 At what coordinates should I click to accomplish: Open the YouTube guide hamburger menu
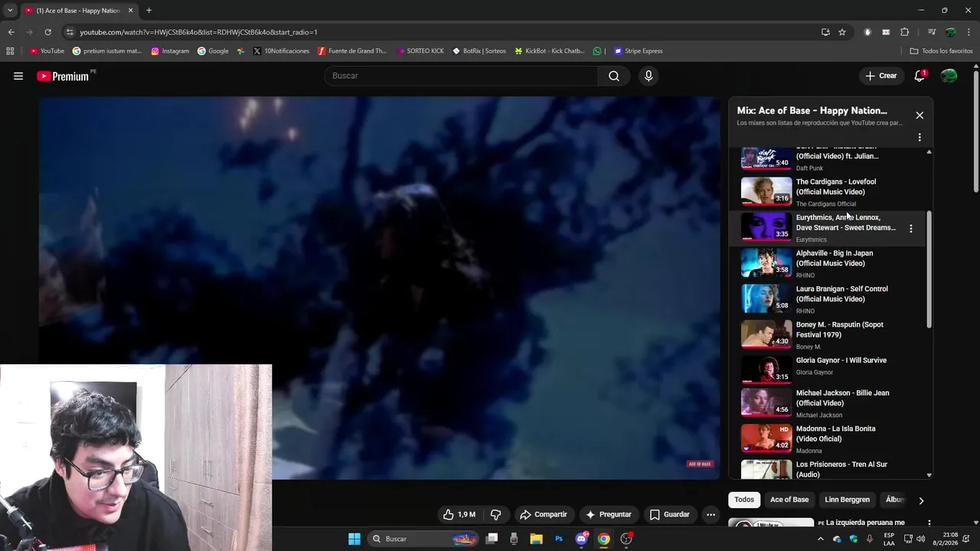[x=18, y=76]
